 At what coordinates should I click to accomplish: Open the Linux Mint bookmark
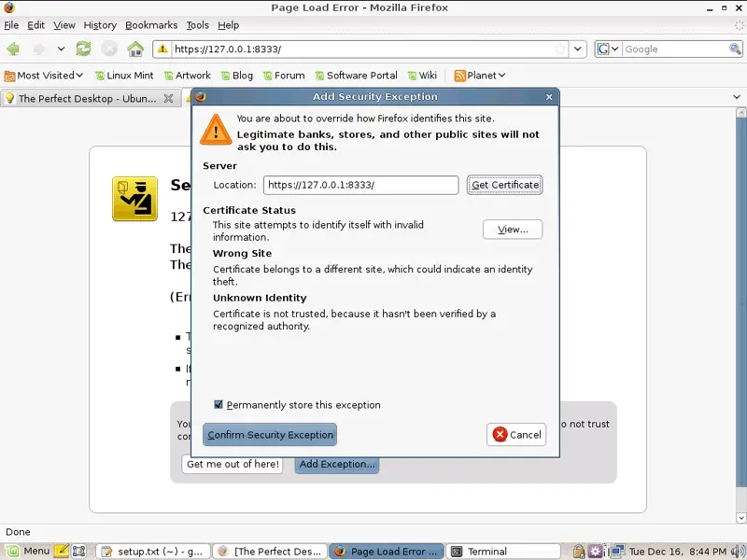[x=124, y=76]
